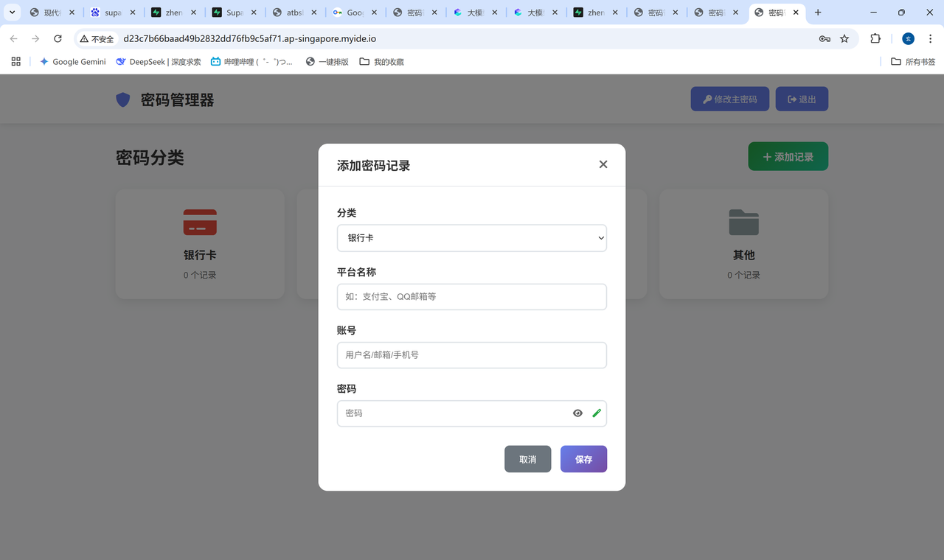944x560 pixels.
Task: Click the browser forward arrow
Action: 35,38
